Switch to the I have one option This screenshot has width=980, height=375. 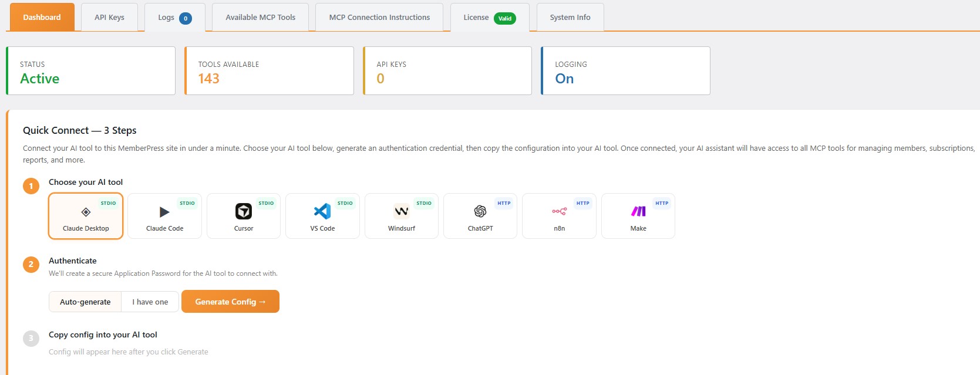[150, 302]
